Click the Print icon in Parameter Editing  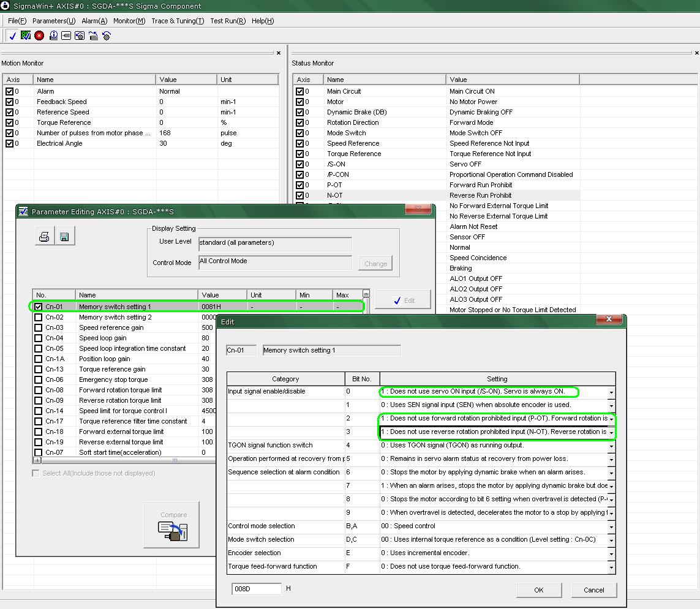click(44, 237)
